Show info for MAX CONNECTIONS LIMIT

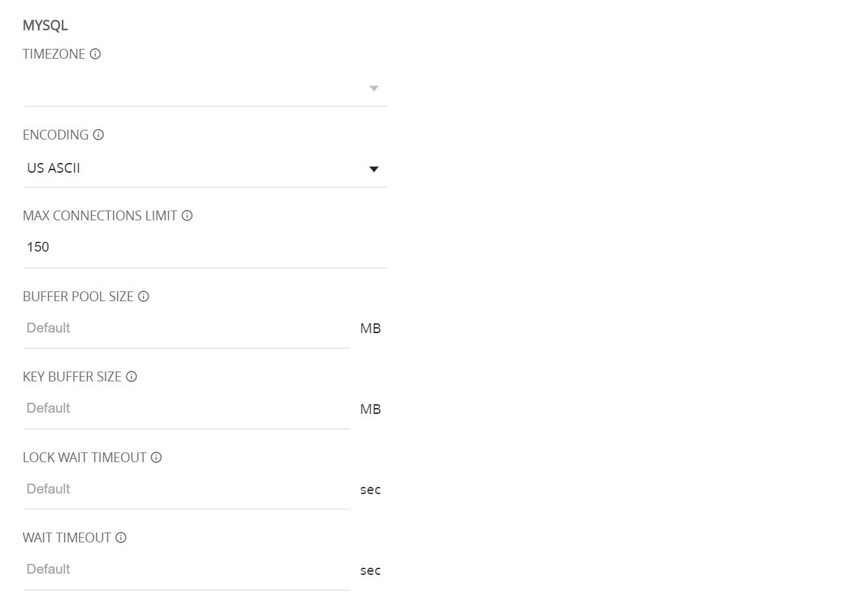187,216
